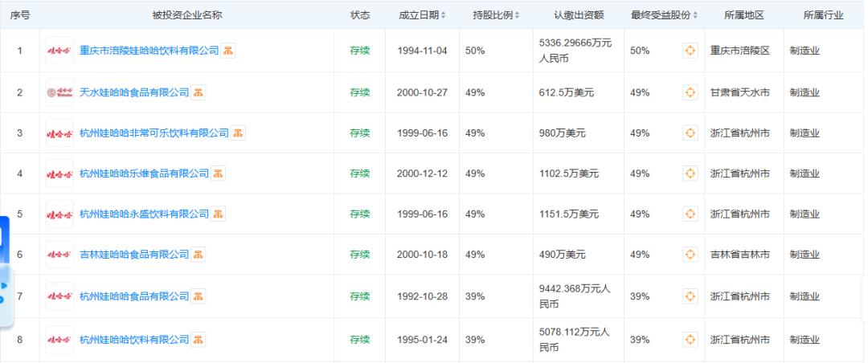This screenshot has height=363, width=868.
Task: Select amount cell 5078.112万元人民币
Action: (575, 339)
